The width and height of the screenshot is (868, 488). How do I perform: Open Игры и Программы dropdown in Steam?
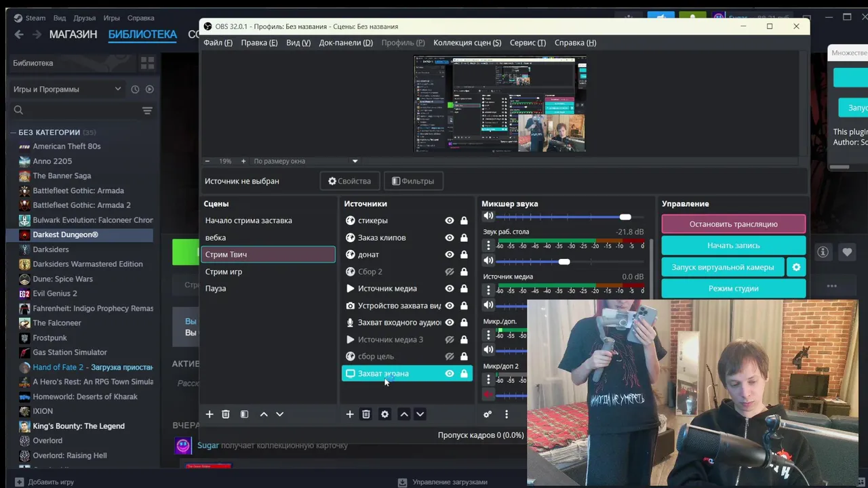[67, 89]
